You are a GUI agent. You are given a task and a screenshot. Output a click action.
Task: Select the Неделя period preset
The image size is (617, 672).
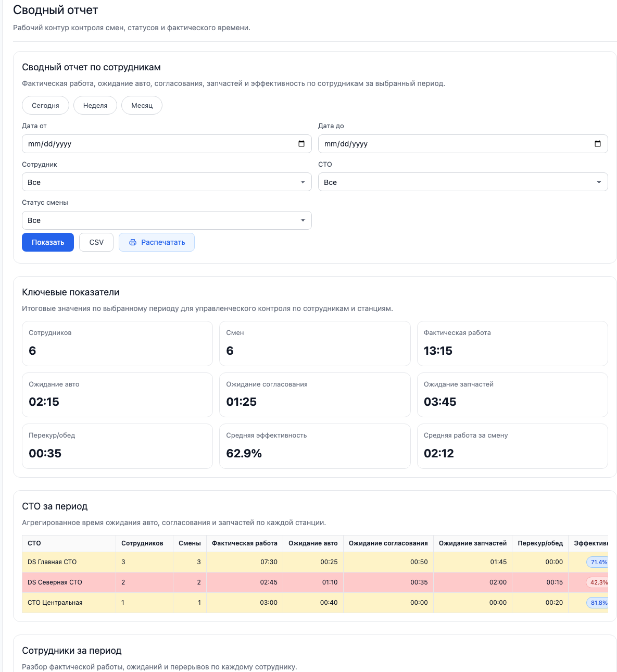pos(95,105)
